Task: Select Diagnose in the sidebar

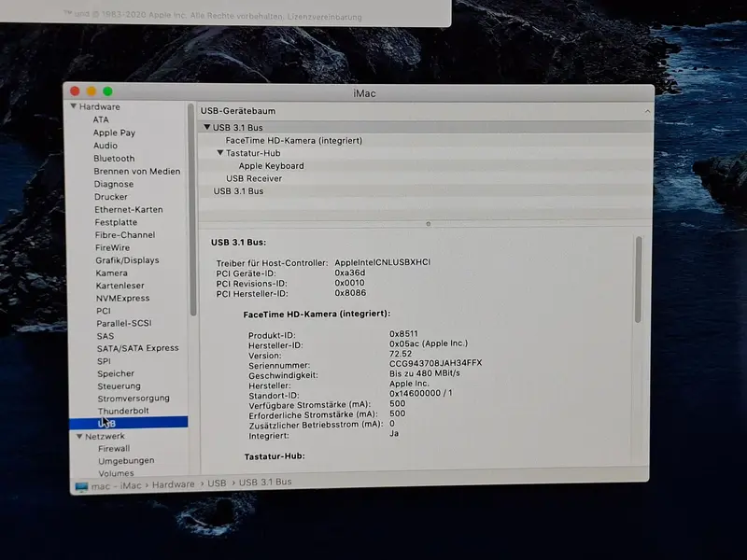Action: (114, 184)
